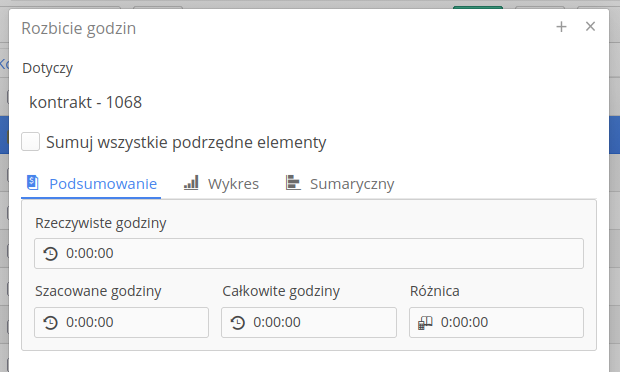Click the Wykres bar chart icon

click(191, 183)
